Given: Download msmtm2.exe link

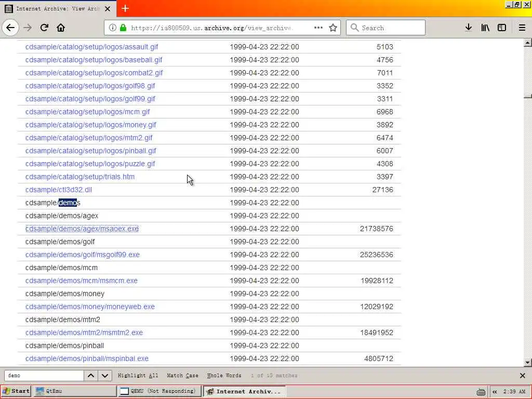Looking at the screenshot, I should click(x=84, y=332).
